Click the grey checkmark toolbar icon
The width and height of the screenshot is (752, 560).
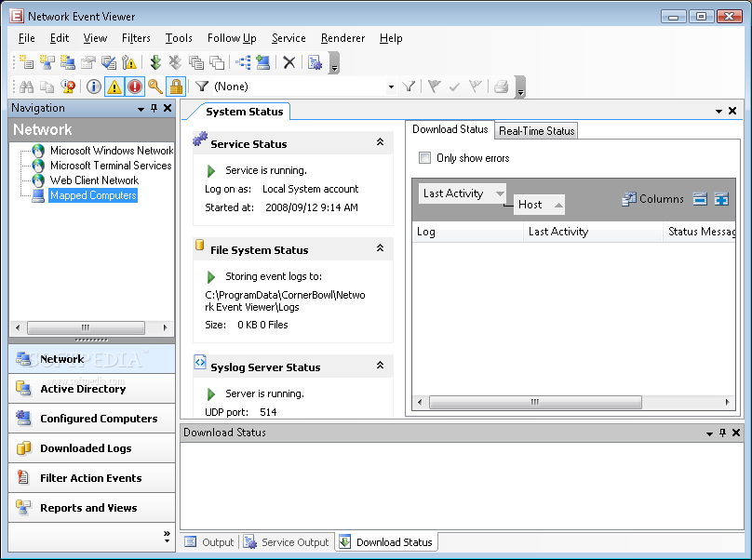(x=455, y=87)
